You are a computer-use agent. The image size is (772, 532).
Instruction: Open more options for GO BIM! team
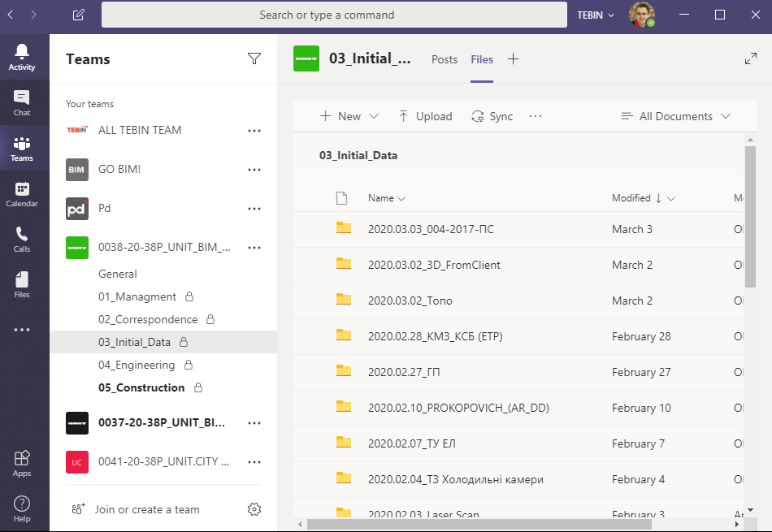coord(254,169)
